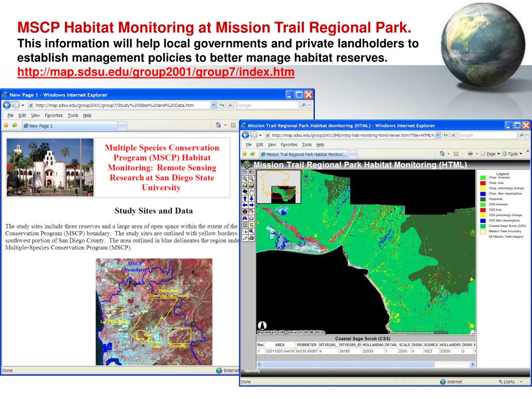This screenshot has width=532, height=399.
Task: Pan map west with left arrow
Action: click(245, 205)
